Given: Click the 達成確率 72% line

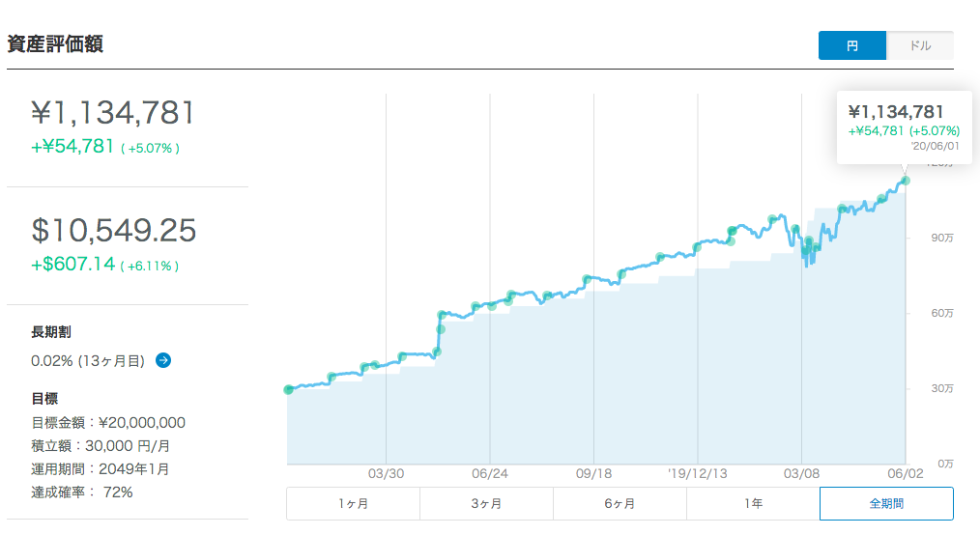Looking at the screenshot, I should click(82, 492).
